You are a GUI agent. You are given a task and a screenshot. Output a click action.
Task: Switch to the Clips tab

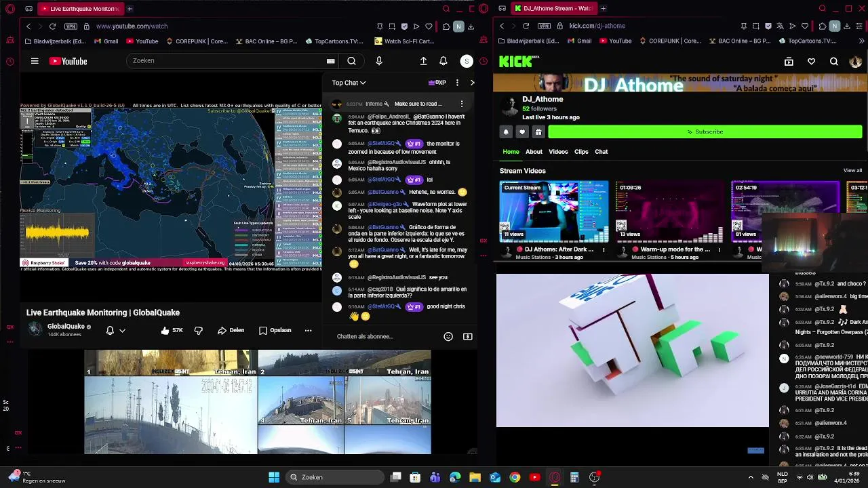[581, 152]
